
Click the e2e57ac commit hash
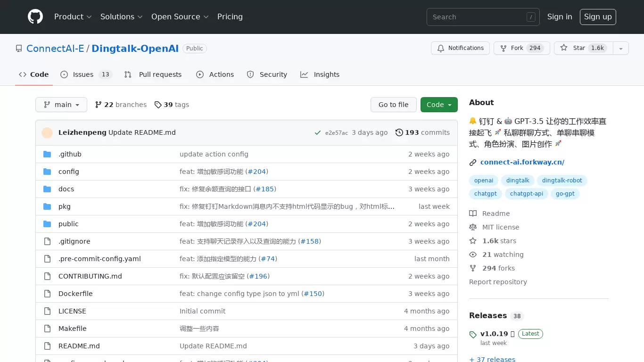click(x=337, y=133)
